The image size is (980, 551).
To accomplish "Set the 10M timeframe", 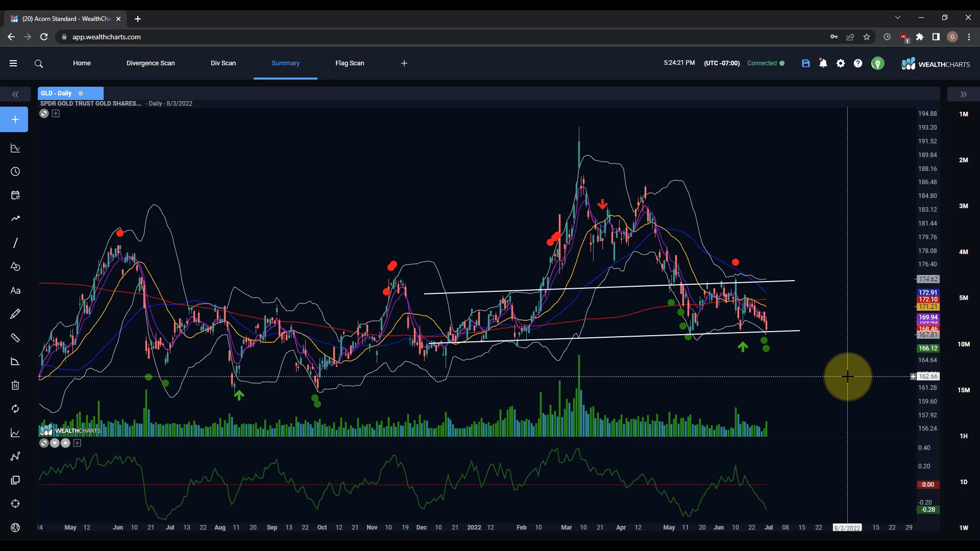I will click(x=964, y=344).
